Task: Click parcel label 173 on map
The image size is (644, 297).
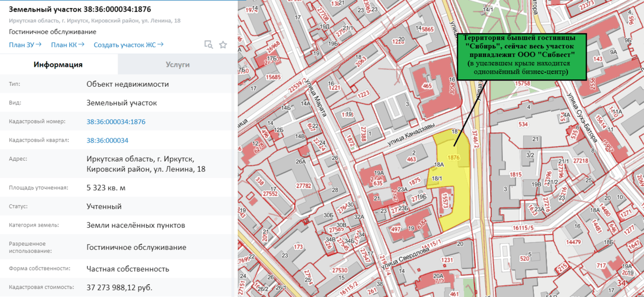Action: pyautogui.click(x=298, y=247)
